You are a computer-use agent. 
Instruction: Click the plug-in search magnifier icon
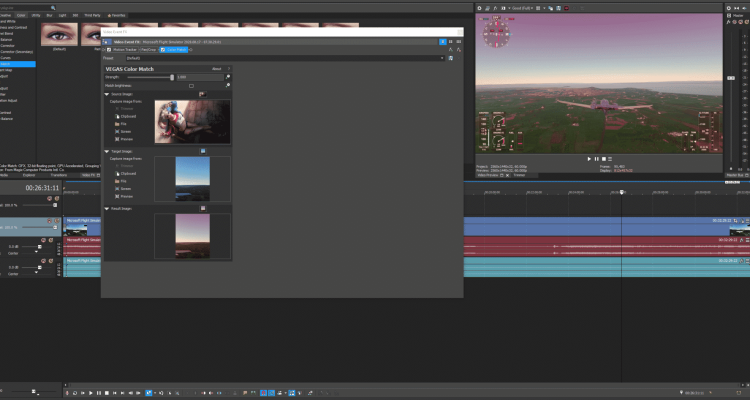click(53, 8)
